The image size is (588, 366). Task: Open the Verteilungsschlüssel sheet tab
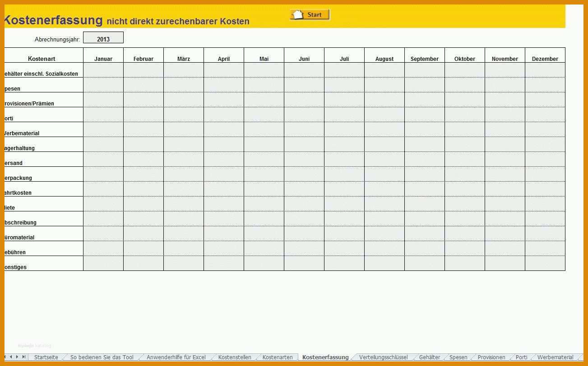click(x=383, y=357)
